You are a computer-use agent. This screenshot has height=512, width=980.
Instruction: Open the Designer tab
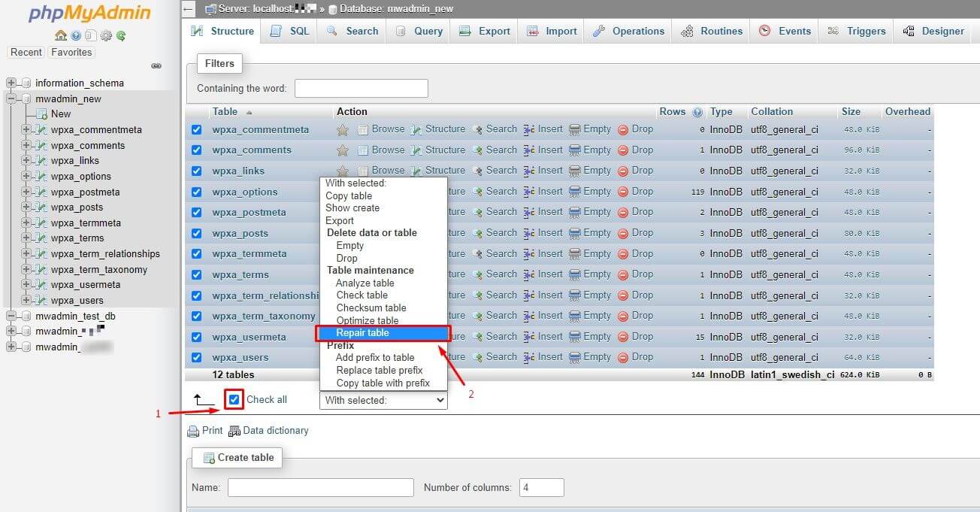tap(933, 31)
